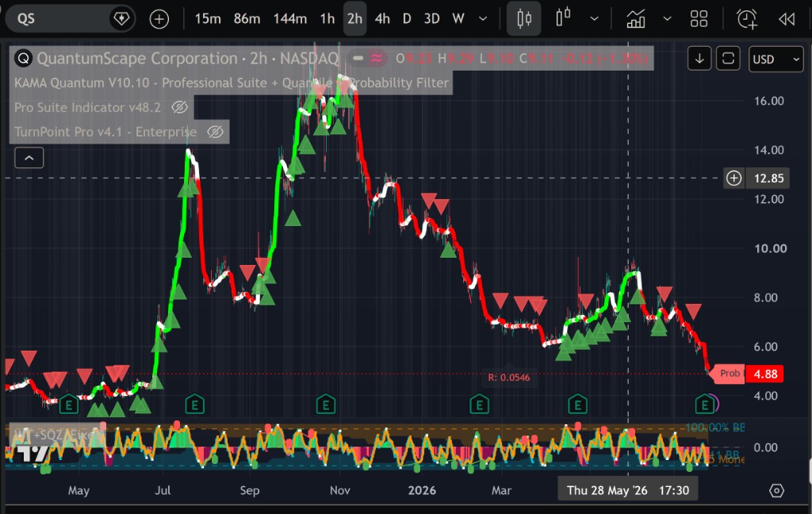Unhide TurnPoint Pro v4.1 via eye icon

[215, 132]
